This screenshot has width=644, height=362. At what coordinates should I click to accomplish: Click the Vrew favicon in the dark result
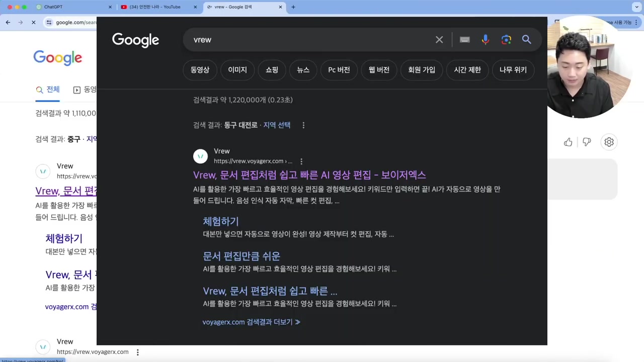pyautogui.click(x=200, y=156)
